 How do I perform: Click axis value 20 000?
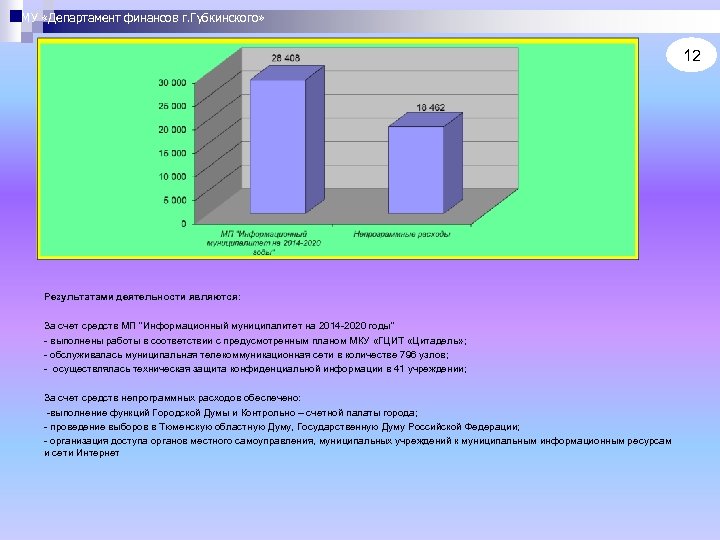173,129
